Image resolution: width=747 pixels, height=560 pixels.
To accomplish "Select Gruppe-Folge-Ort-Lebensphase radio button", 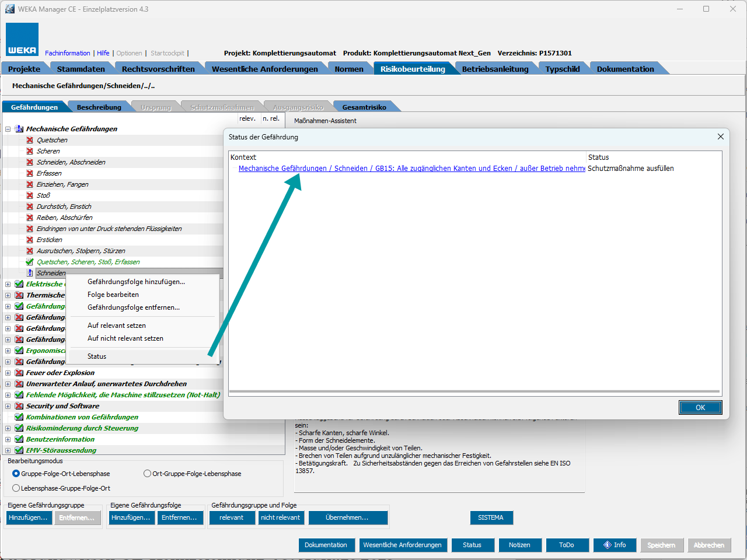I will click(16, 474).
